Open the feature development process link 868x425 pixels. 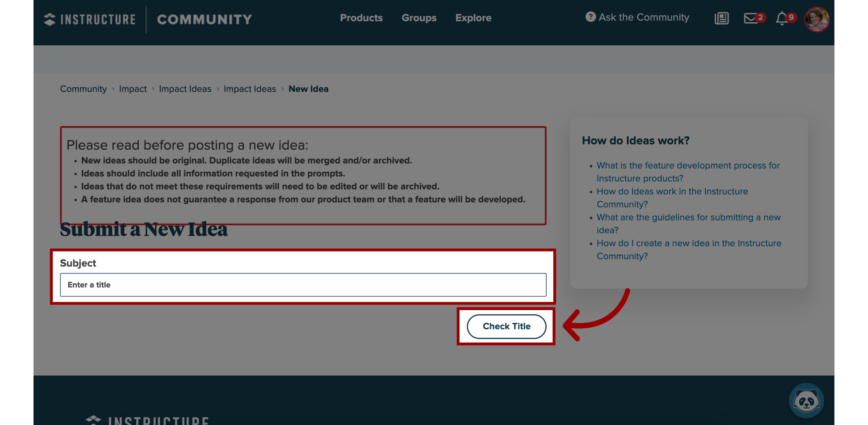click(x=688, y=172)
